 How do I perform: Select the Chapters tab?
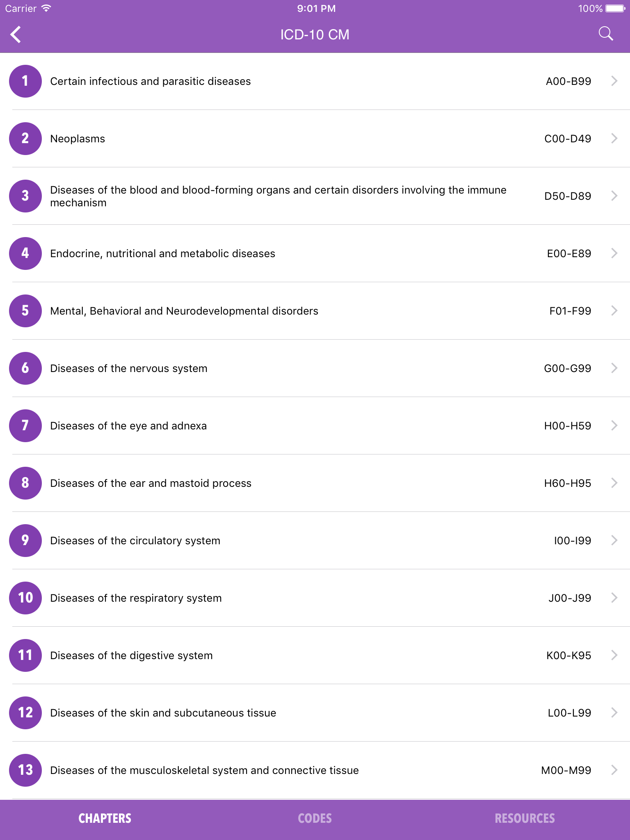point(105,817)
